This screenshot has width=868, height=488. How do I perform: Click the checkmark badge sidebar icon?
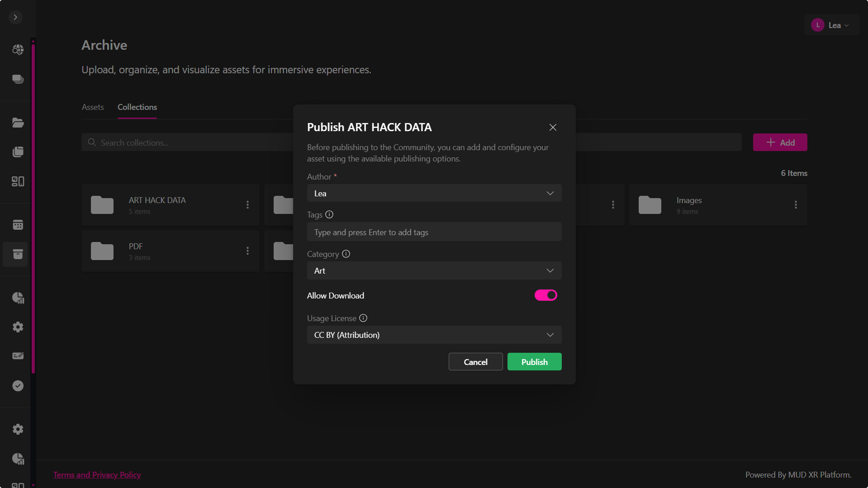(18, 386)
